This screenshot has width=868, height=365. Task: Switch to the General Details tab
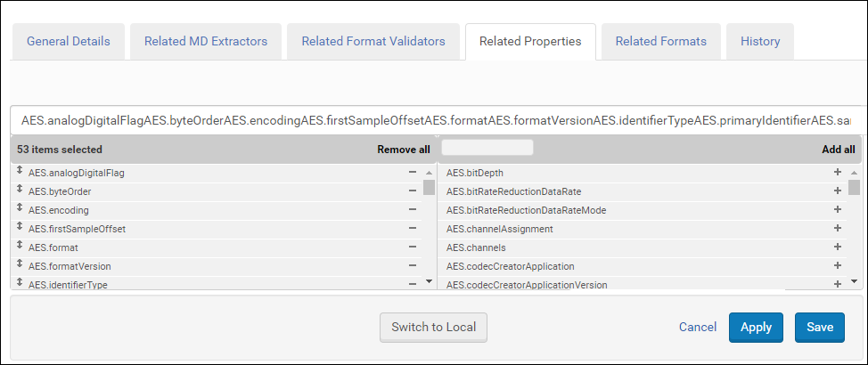[x=69, y=42]
